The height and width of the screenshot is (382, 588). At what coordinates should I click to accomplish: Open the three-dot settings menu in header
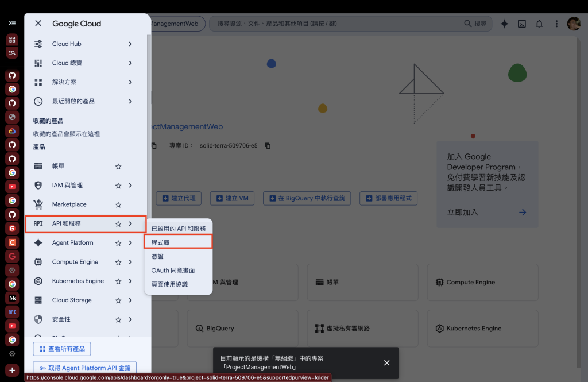click(556, 24)
